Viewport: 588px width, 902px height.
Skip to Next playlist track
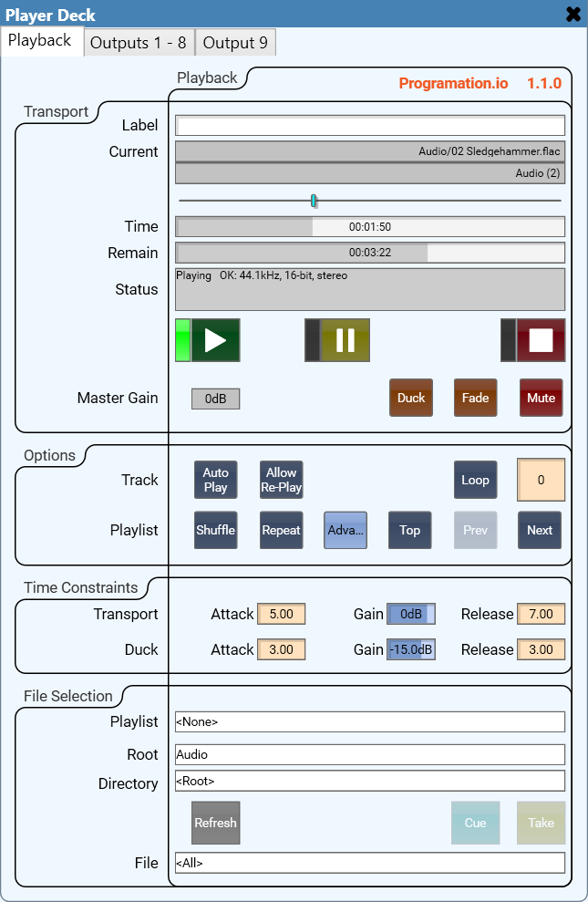pyautogui.click(x=540, y=530)
